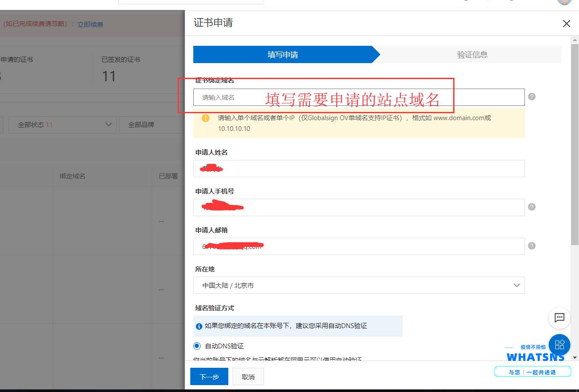The width and height of the screenshot is (579, 392).
Task: Click the help icon beside applicant email field
Action: tap(532, 246)
